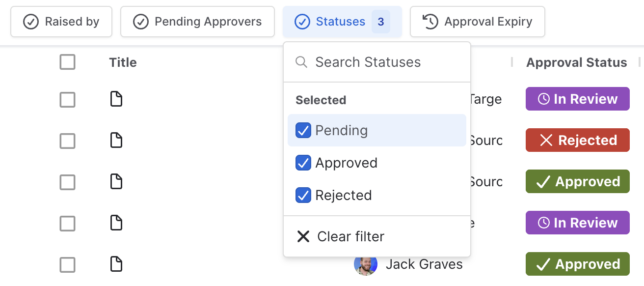644x286 pixels.
Task: Toggle the select-all checkbox beside Title
Action: pyautogui.click(x=67, y=62)
